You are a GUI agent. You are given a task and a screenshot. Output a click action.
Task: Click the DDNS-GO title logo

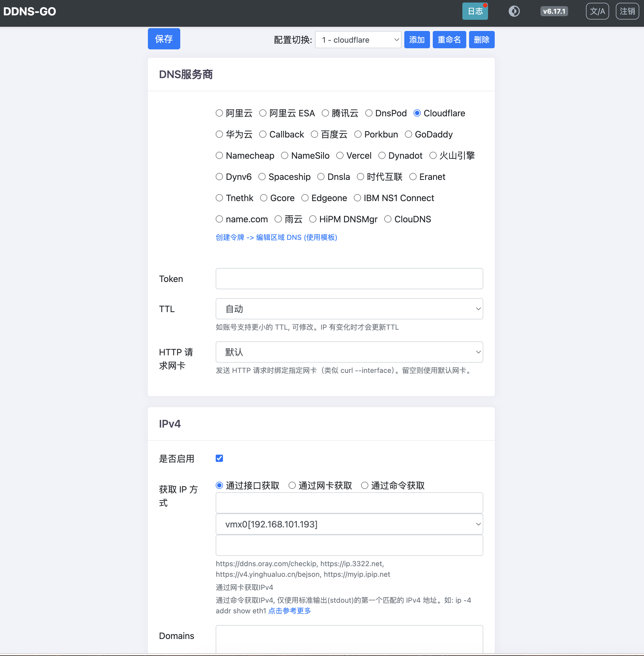click(x=30, y=11)
